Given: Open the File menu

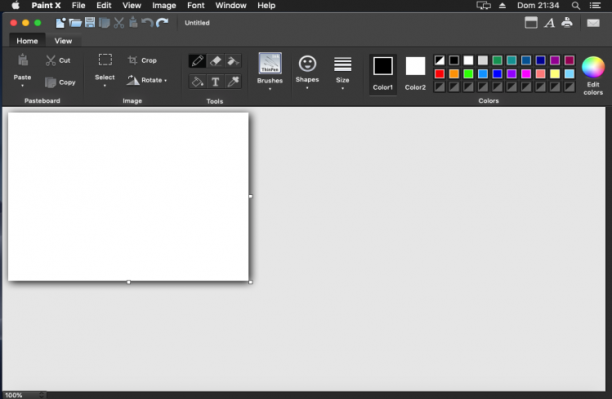Looking at the screenshot, I should point(78,5).
